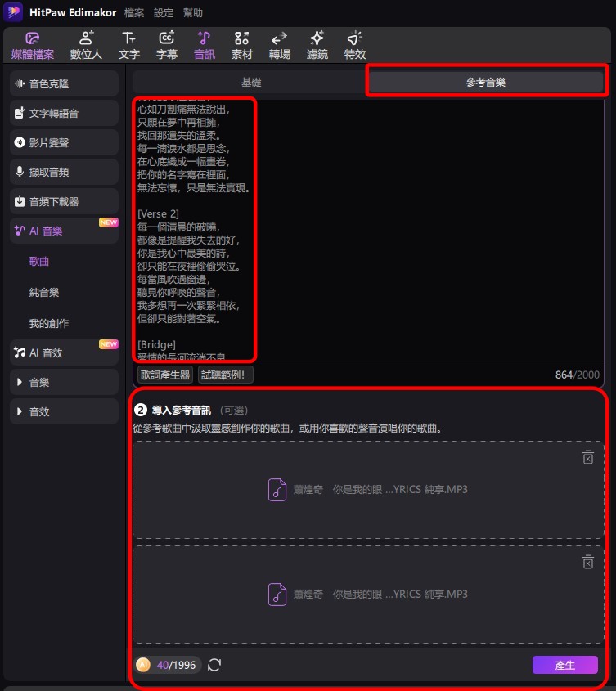
Task: Expand the 音樂 category
Action: [x=64, y=382]
